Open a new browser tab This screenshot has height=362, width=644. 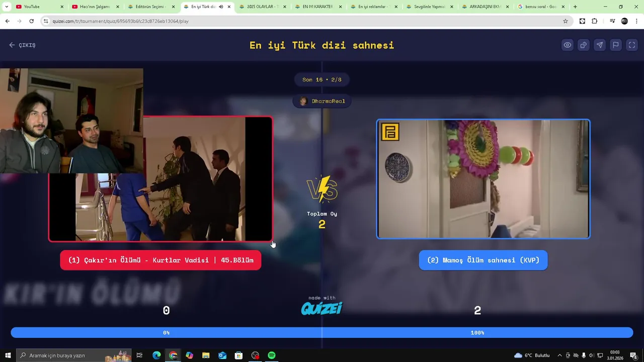coord(575,7)
